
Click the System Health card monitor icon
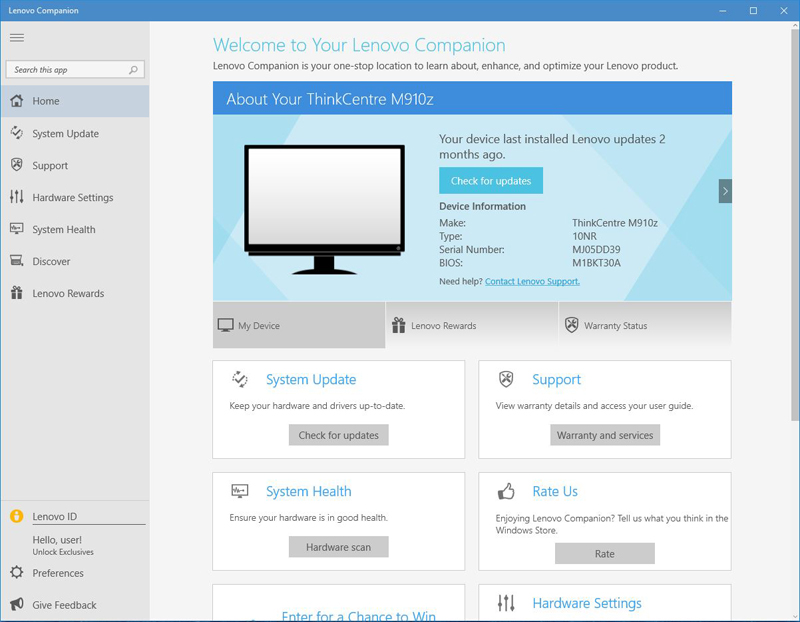(240, 491)
